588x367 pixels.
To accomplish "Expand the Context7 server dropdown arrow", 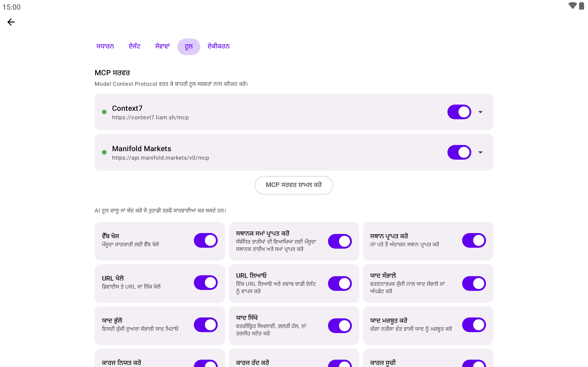I will point(480,112).
